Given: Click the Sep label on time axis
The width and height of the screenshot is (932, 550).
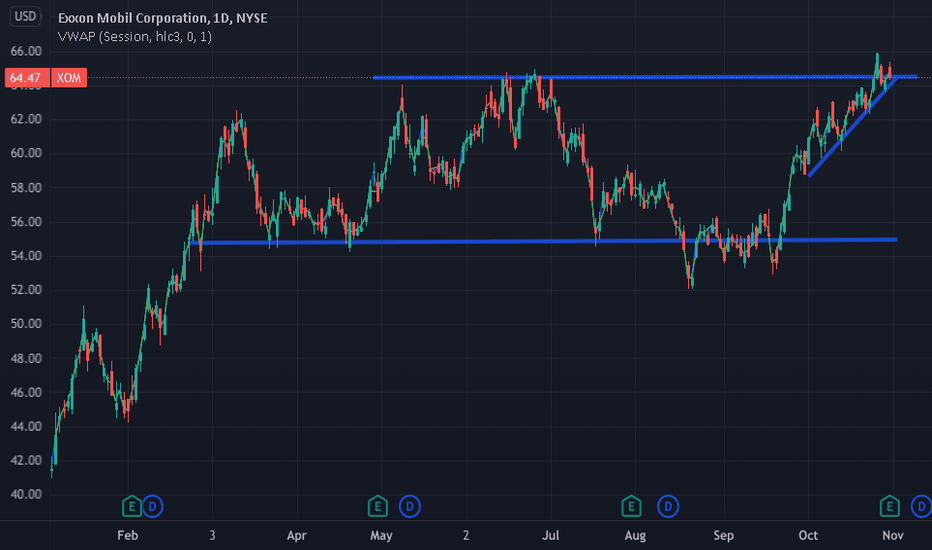Looking at the screenshot, I should point(723,535).
